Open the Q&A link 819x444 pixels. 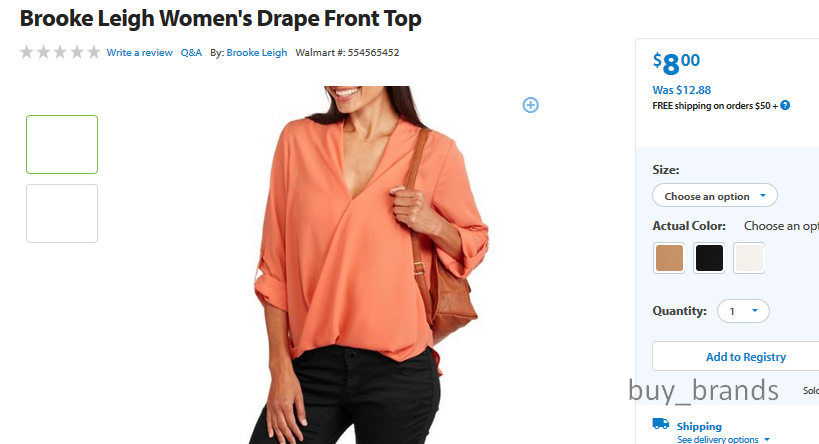click(x=191, y=53)
